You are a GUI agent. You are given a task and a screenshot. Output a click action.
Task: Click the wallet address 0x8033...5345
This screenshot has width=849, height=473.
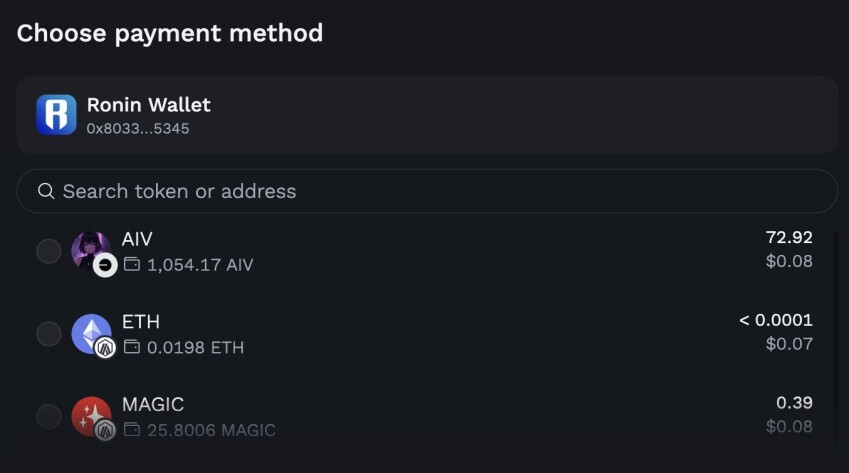(x=138, y=129)
